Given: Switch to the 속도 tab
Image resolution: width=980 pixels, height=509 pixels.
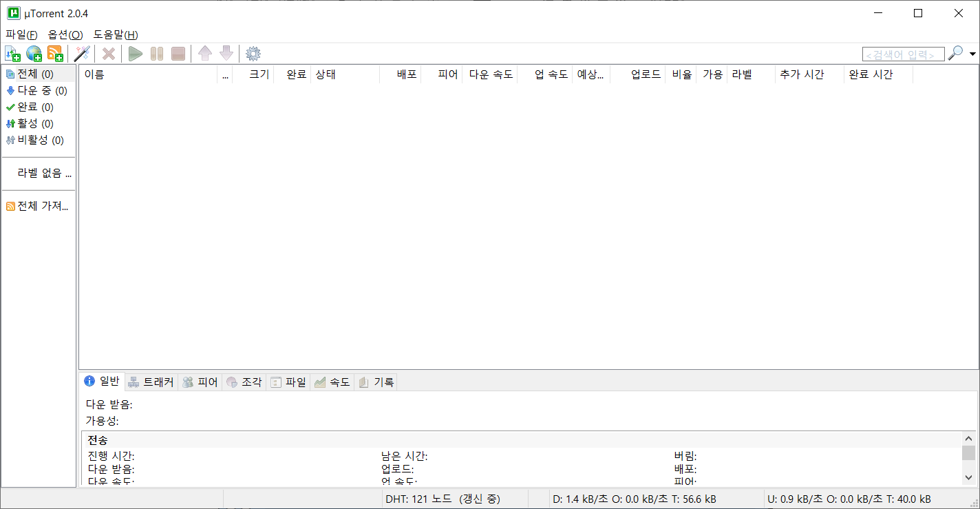Looking at the screenshot, I should 332,382.
